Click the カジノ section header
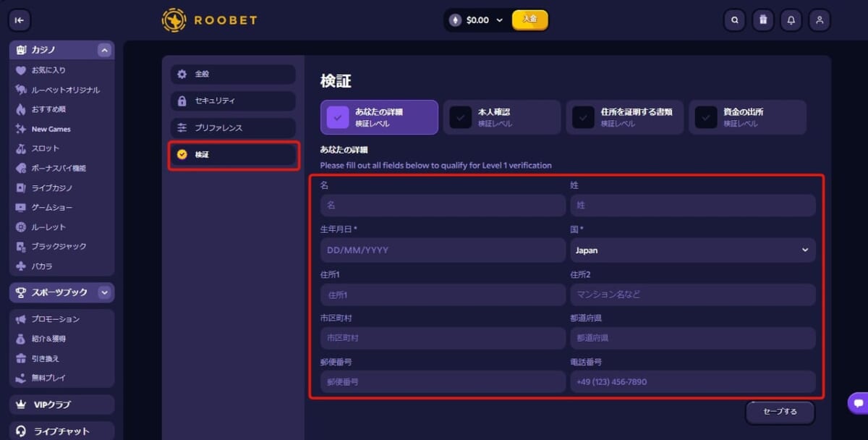This screenshot has height=440, width=868. coord(61,50)
